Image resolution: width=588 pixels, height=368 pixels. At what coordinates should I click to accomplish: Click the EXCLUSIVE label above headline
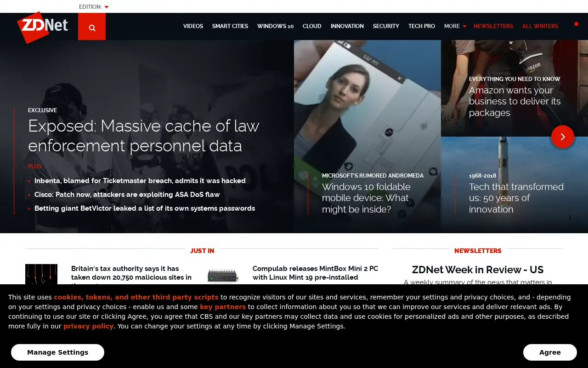click(x=43, y=110)
